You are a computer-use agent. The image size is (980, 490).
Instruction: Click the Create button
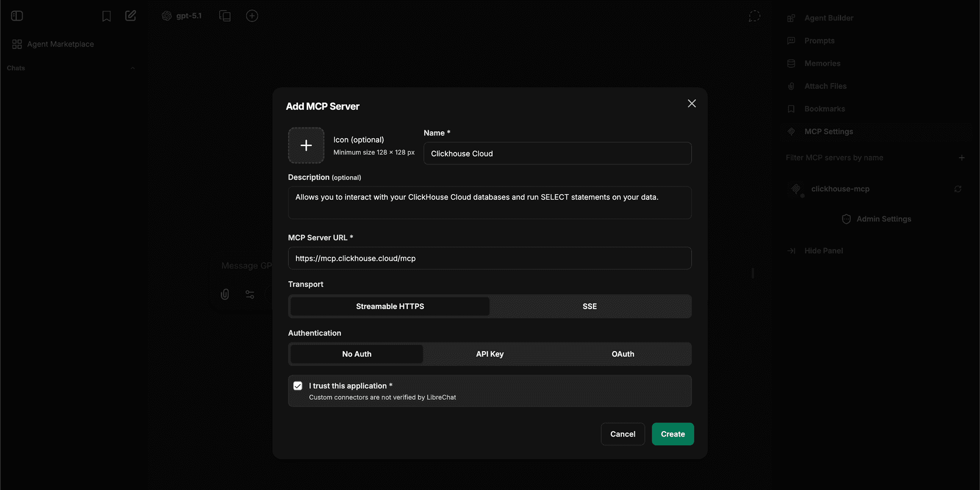673,434
